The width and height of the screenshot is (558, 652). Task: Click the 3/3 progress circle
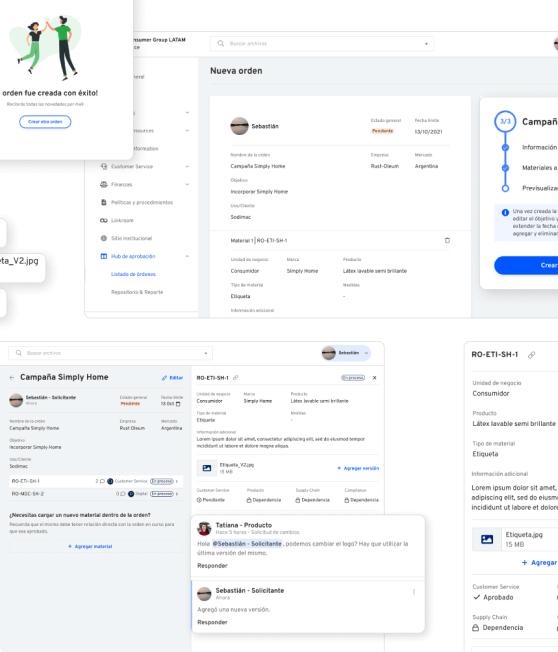(x=505, y=121)
